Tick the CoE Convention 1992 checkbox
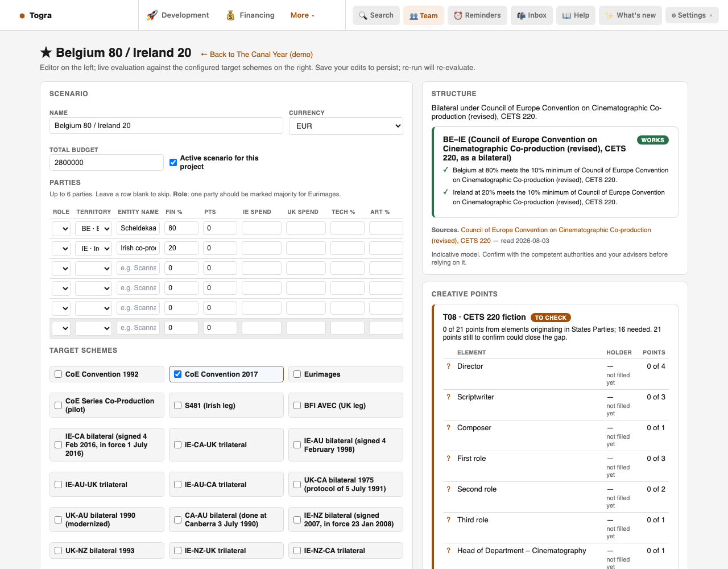Image resolution: width=728 pixels, height=569 pixels. click(58, 374)
